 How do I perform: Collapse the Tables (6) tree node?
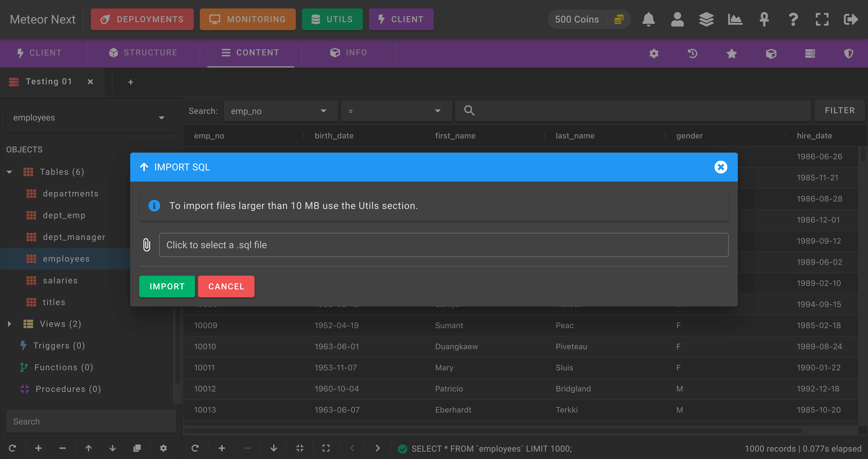pyautogui.click(x=9, y=172)
